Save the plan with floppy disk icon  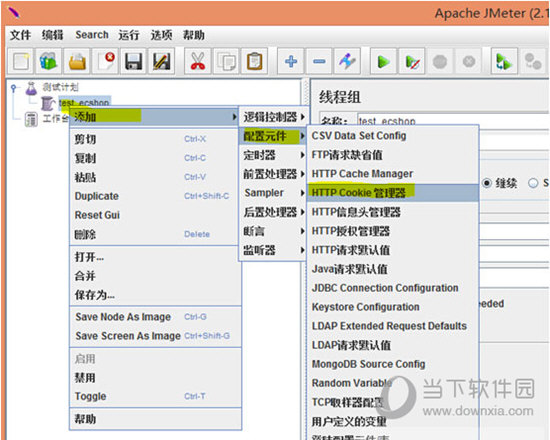(x=133, y=61)
